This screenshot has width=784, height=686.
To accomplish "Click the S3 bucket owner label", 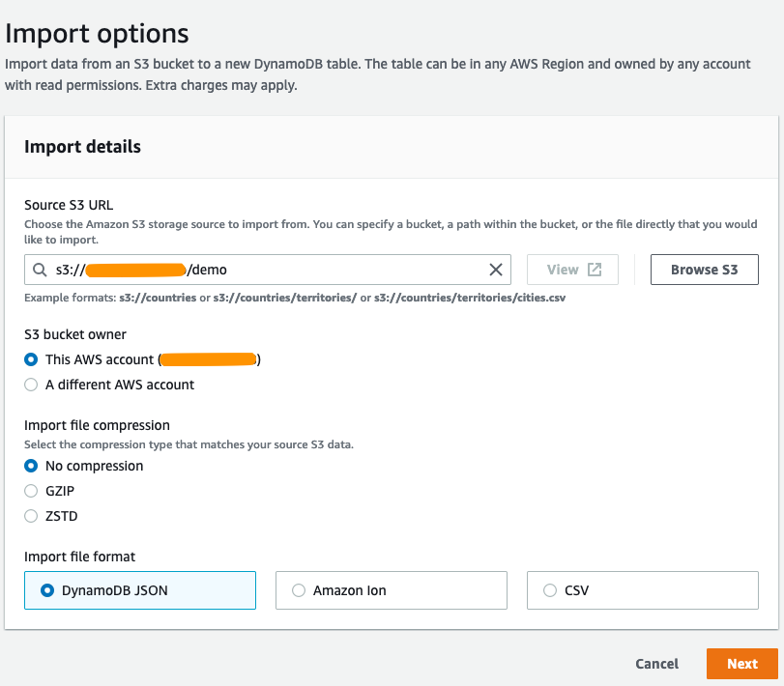I will pyautogui.click(x=75, y=334).
